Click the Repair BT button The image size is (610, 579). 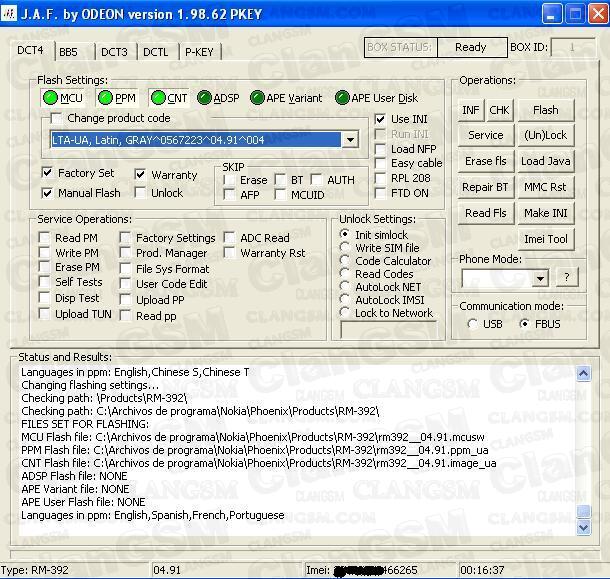pos(486,187)
